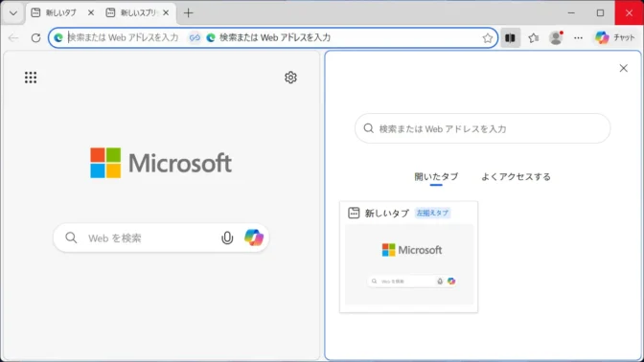The image size is (644, 362).
Task: Switch to the first 新しいタブ tab
Action: tap(60, 13)
